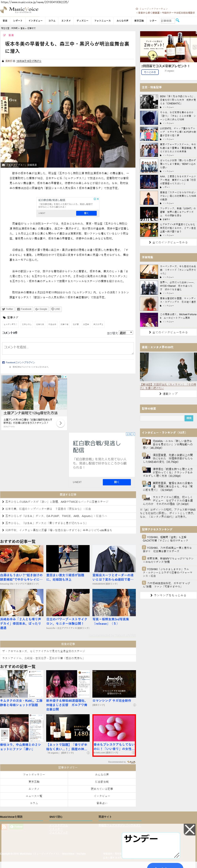The height and width of the screenshot is (868, 197).
Task: Click the 検索 button in article search
Action: (189, 418)
